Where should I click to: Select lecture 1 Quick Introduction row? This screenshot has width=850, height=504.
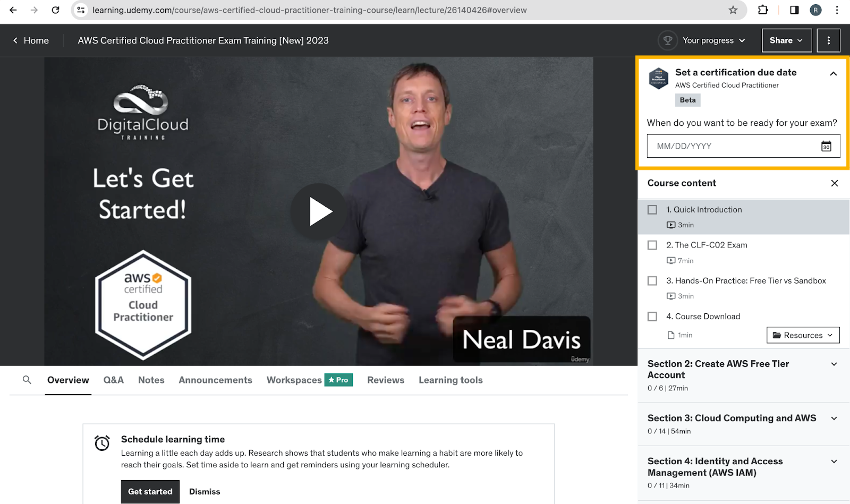[x=744, y=217]
